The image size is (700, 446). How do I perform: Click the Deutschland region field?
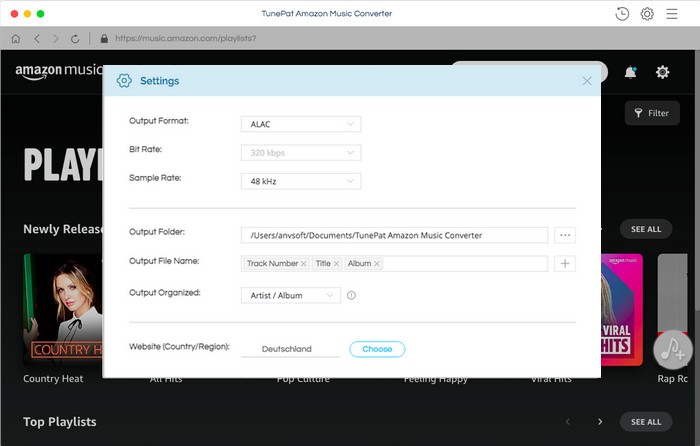point(290,349)
